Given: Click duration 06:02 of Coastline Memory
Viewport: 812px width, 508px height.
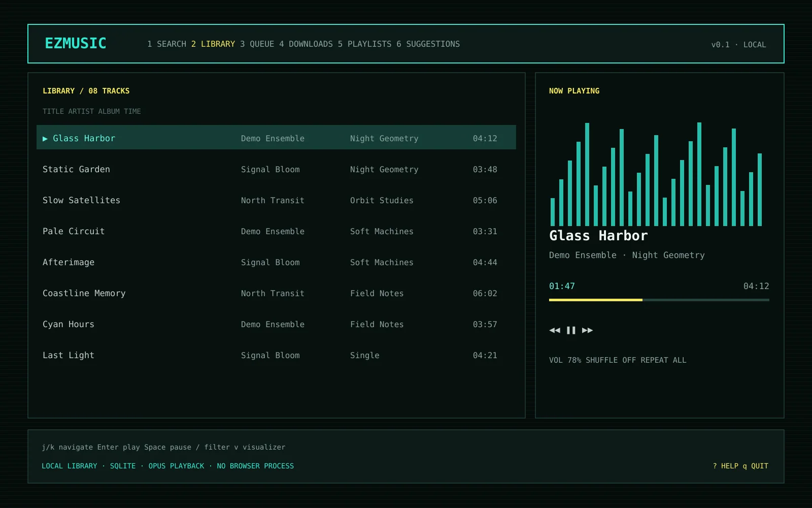Looking at the screenshot, I should coord(485,293).
